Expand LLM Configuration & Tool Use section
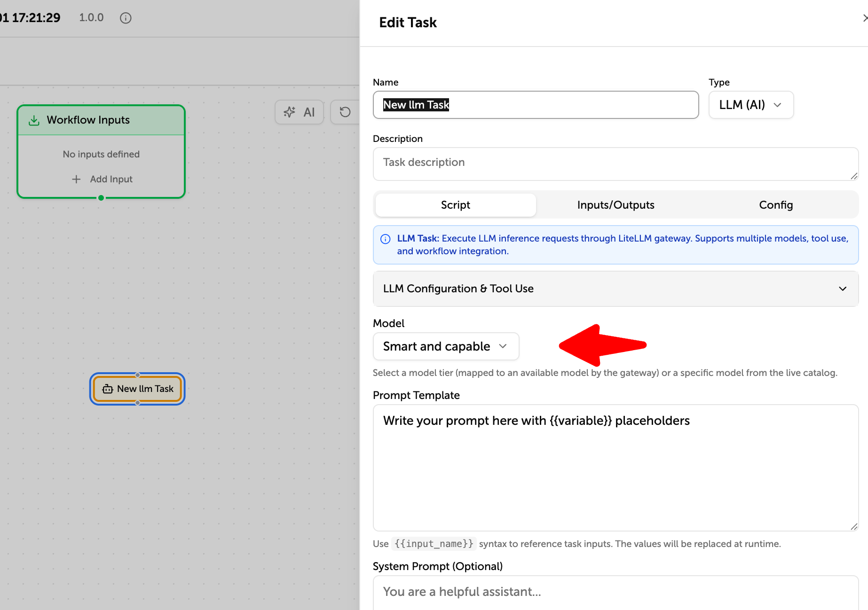This screenshot has width=868, height=610. point(615,289)
